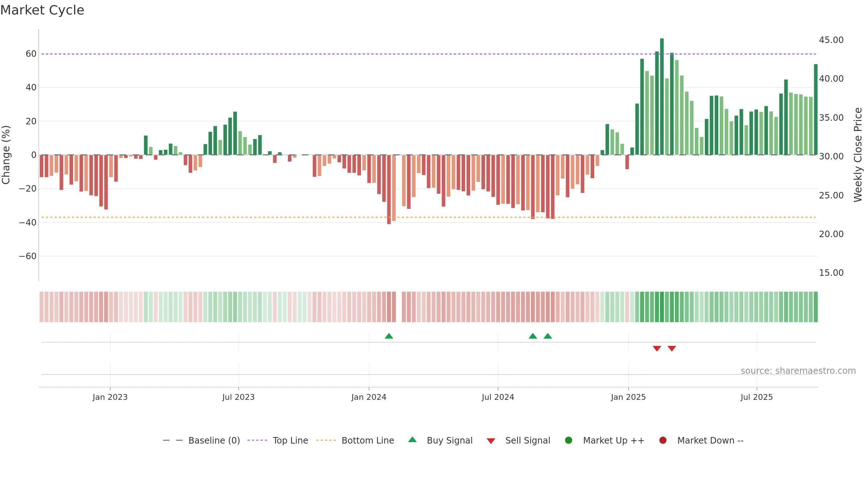Viewport: 868px width, 488px height.
Task: Click the Change (%) axis title
Action: pos(6,155)
